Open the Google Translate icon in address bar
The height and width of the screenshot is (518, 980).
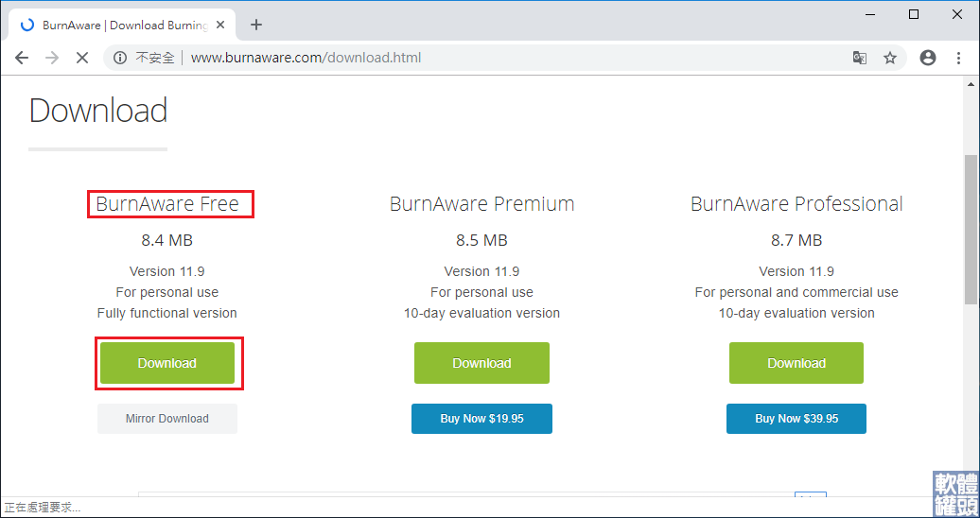(x=860, y=58)
